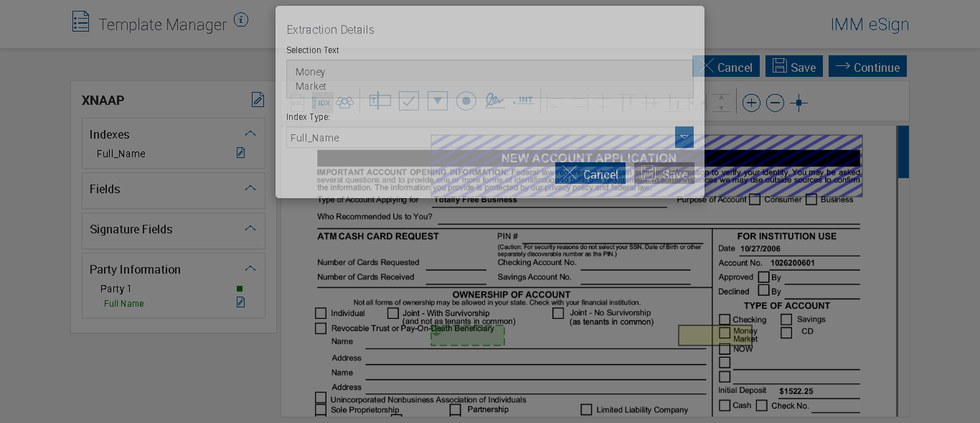Click the zoom out minus icon

point(775,103)
